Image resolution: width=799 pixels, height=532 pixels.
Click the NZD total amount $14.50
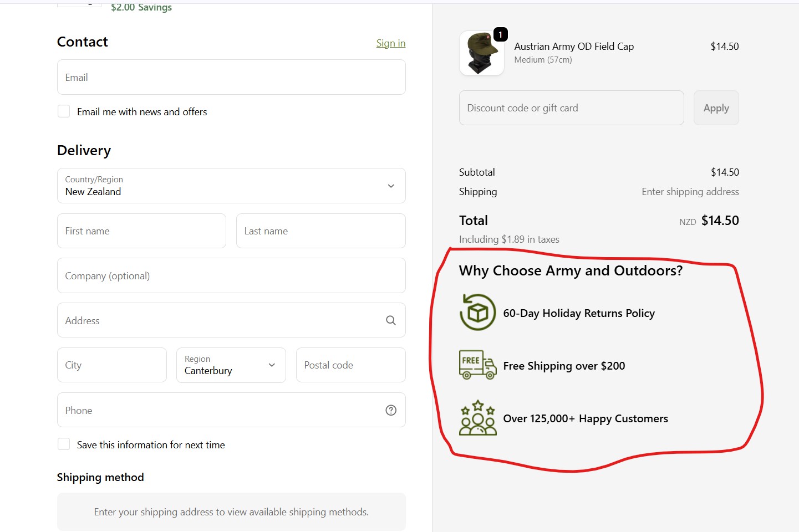pyautogui.click(x=720, y=221)
